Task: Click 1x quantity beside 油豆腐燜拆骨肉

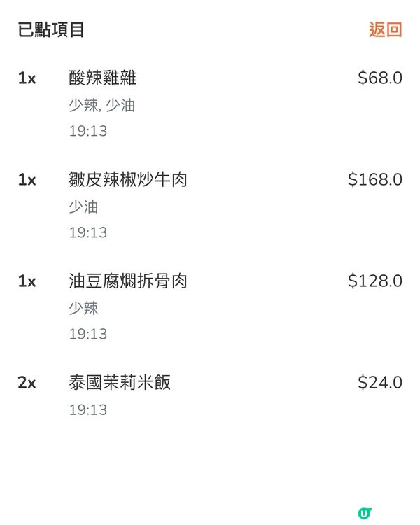Action: coord(27,281)
